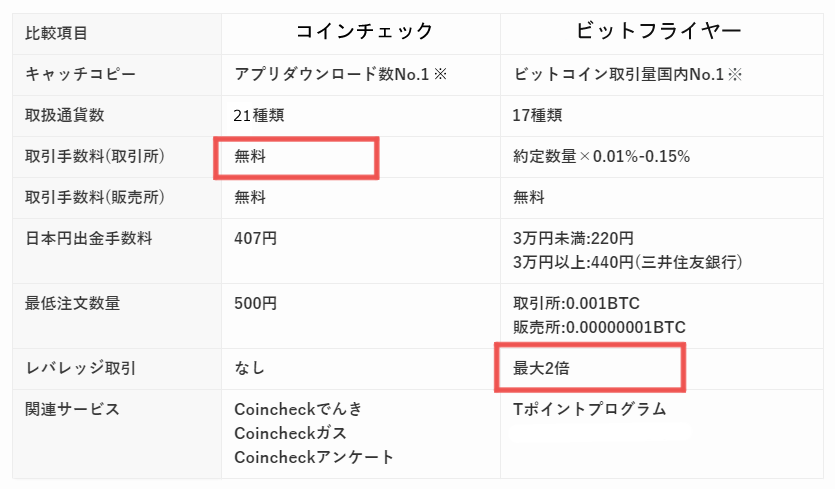
Task: Click the red-boxed 無料 cell
Action: click(x=297, y=158)
